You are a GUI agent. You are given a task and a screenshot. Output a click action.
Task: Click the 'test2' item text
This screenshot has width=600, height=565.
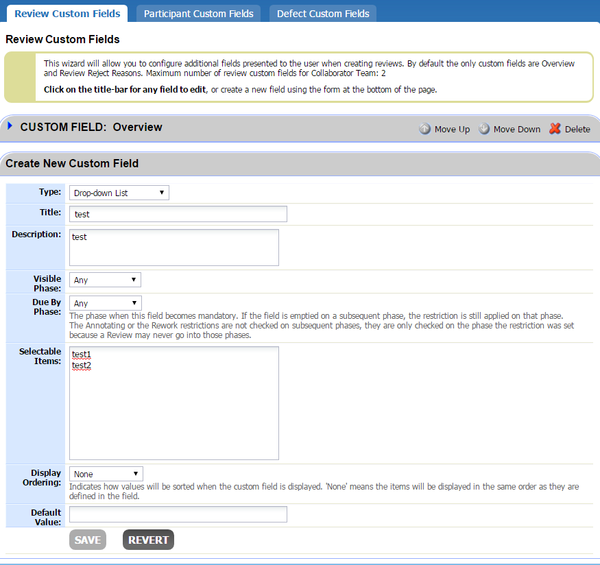[x=82, y=365]
